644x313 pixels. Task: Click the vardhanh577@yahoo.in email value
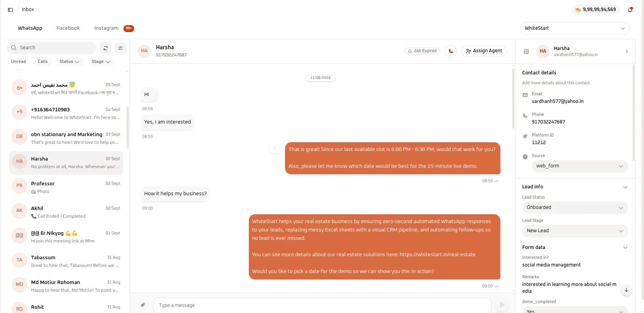pyautogui.click(x=558, y=101)
